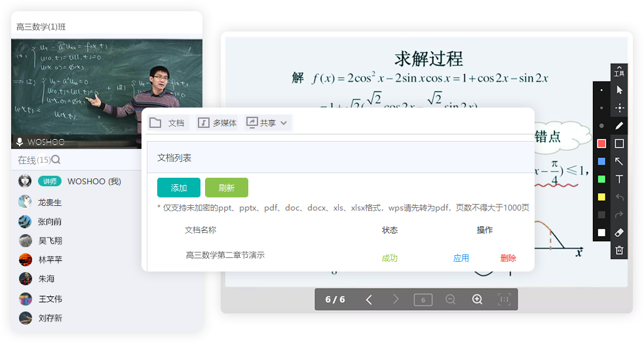Click the 添加 button

point(179,188)
